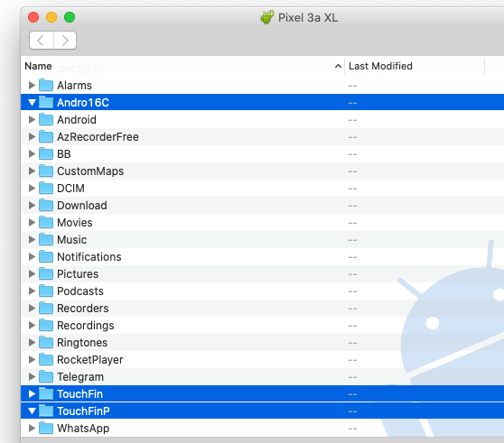Expand the Movies folder
The height and width of the screenshot is (443, 504).
tap(32, 223)
